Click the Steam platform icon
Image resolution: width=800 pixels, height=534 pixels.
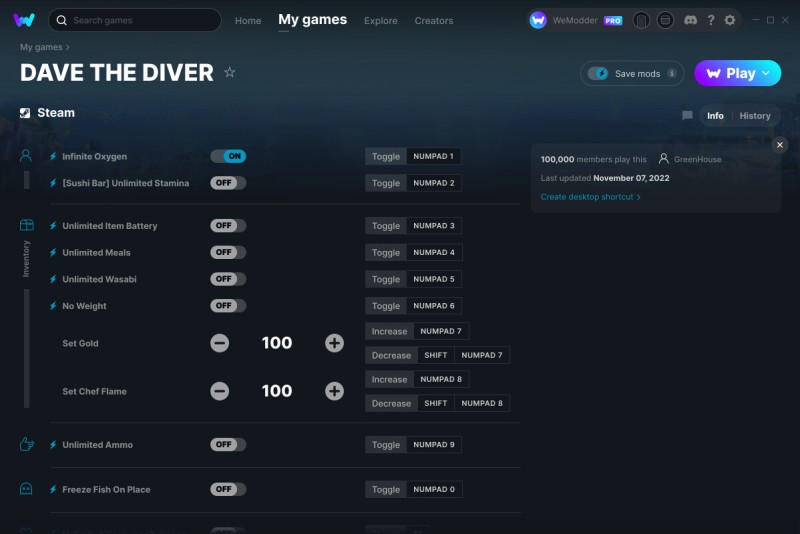click(x=25, y=113)
